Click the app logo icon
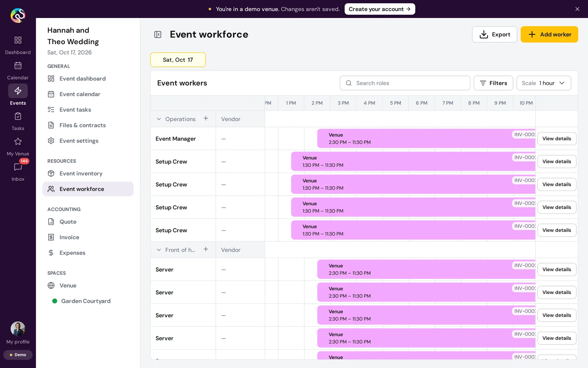Screen dimensions: 588x368 [18, 15]
